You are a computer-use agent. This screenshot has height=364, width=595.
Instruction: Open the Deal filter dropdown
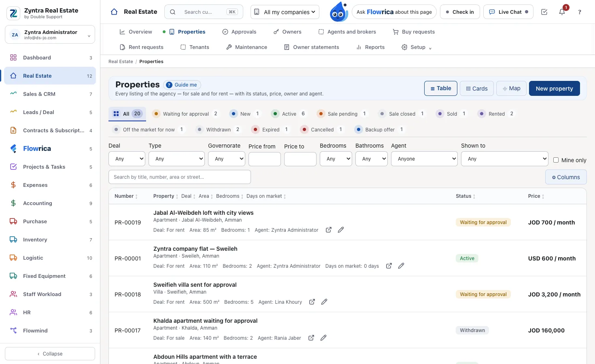[x=127, y=159]
